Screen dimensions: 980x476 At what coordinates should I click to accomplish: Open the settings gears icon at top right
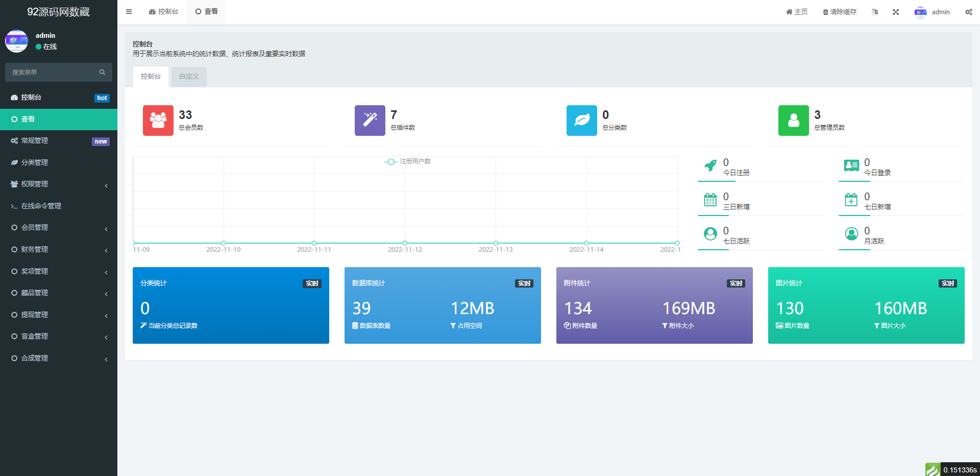coord(968,12)
